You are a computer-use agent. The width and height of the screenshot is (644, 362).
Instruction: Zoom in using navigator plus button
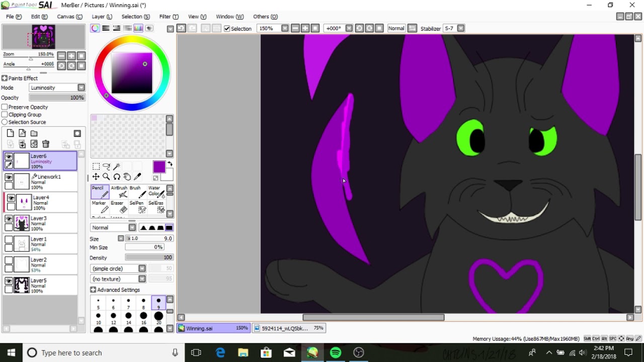coord(71,56)
